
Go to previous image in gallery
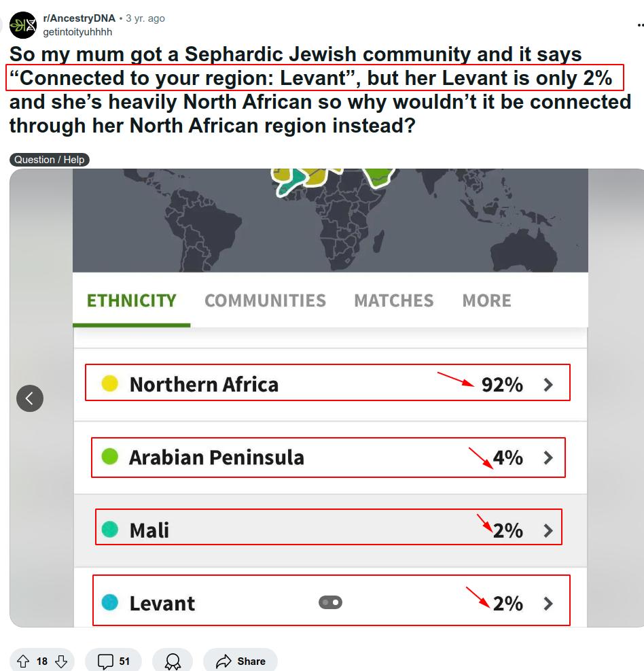30,398
